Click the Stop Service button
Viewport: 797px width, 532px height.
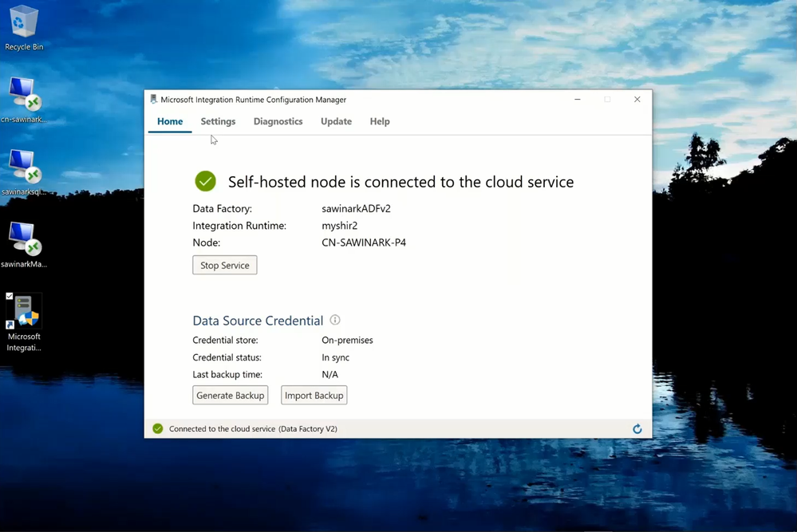click(x=225, y=266)
